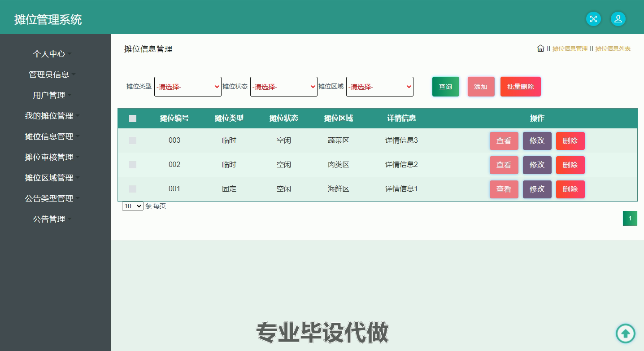
Task: Select the cell 蔬菜区
Action: tap(339, 140)
